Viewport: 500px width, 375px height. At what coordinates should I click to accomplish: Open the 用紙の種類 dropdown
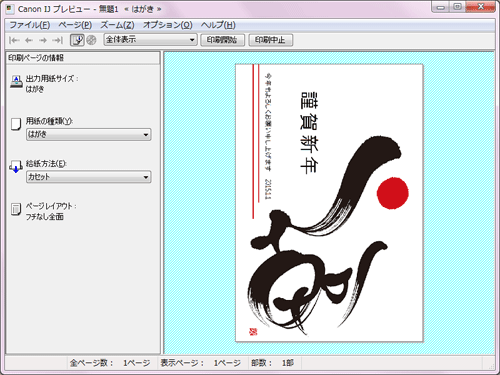tap(89, 134)
